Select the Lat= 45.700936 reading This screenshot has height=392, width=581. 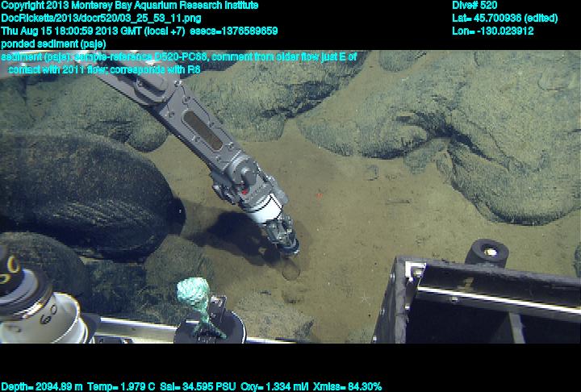(x=505, y=18)
